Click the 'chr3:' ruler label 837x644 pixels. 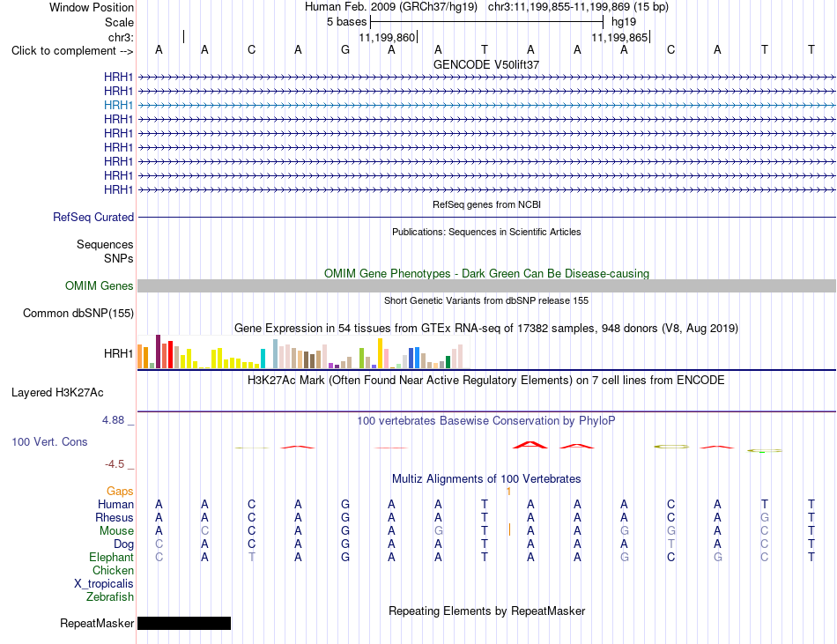[121, 37]
